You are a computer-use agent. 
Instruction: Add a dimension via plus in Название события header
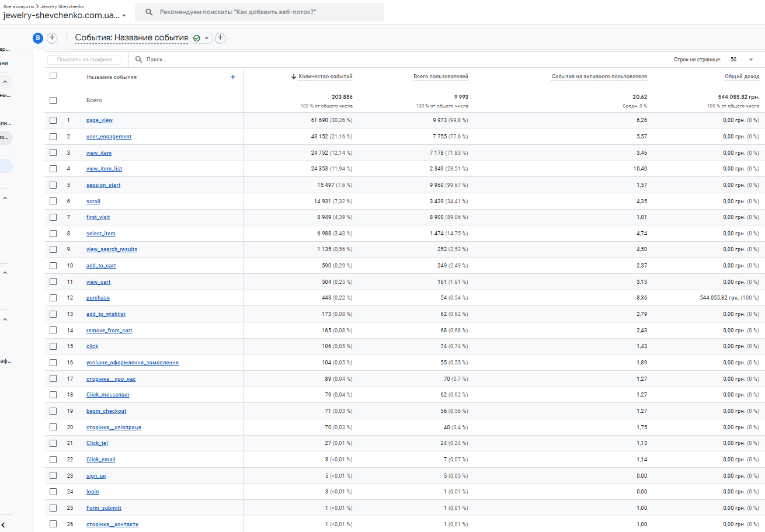[x=232, y=77]
